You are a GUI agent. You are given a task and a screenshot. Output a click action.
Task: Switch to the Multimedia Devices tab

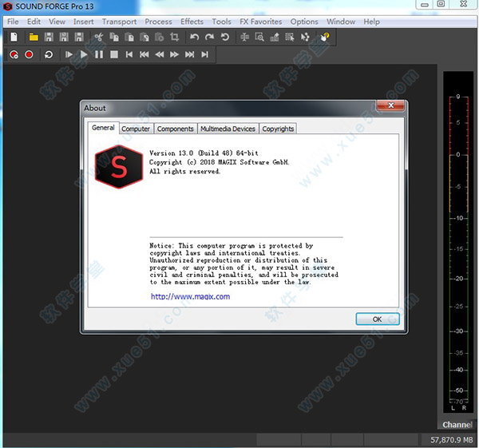pos(228,129)
